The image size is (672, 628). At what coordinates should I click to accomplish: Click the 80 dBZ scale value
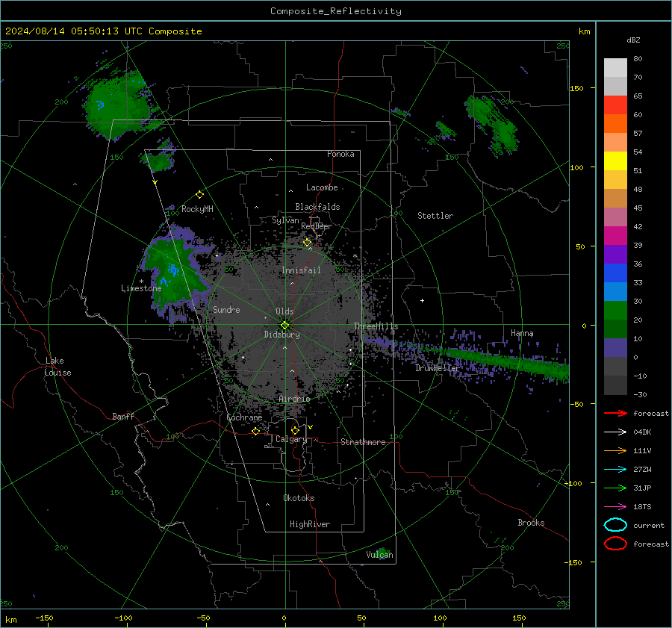coord(638,59)
